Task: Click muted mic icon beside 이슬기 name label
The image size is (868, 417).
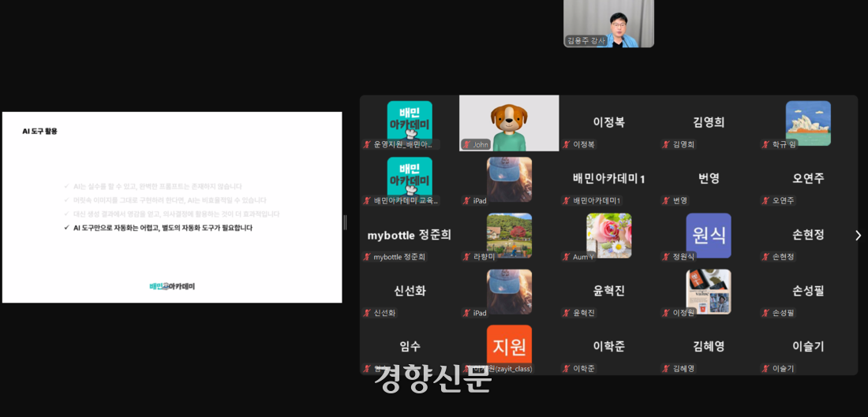Action: (x=765, y=368)
